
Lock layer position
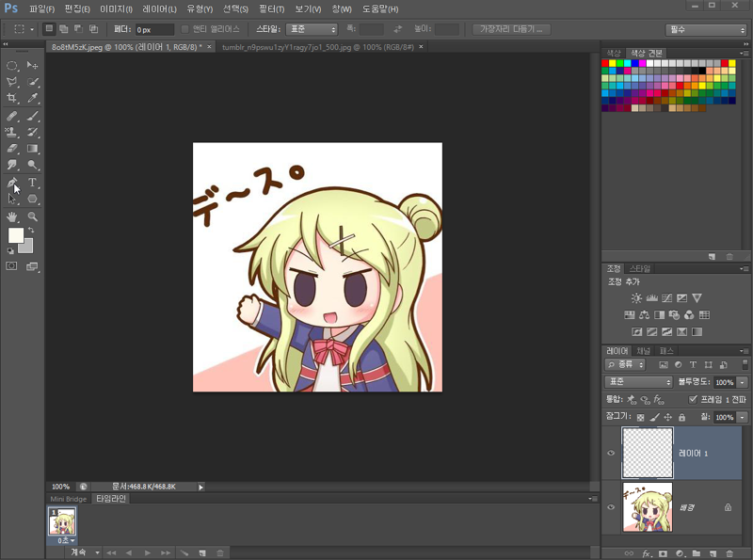tap(668, 417)
